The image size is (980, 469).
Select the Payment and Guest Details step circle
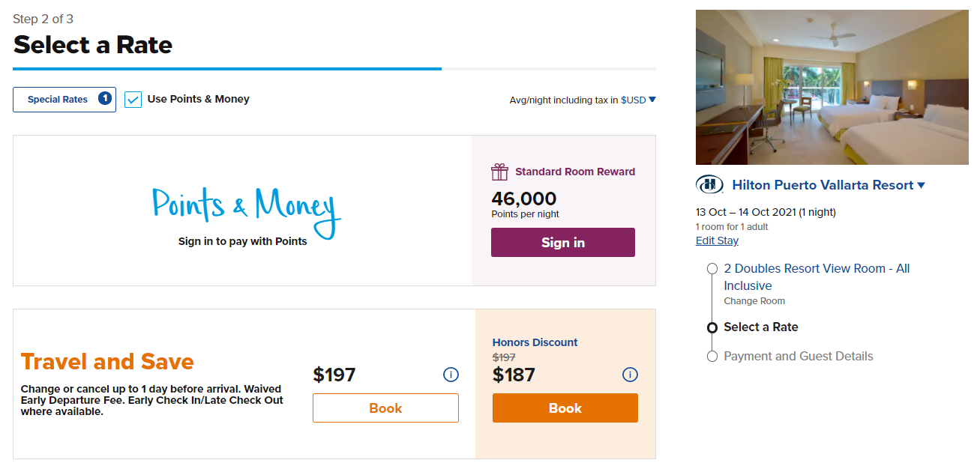[x=712, y=356]
